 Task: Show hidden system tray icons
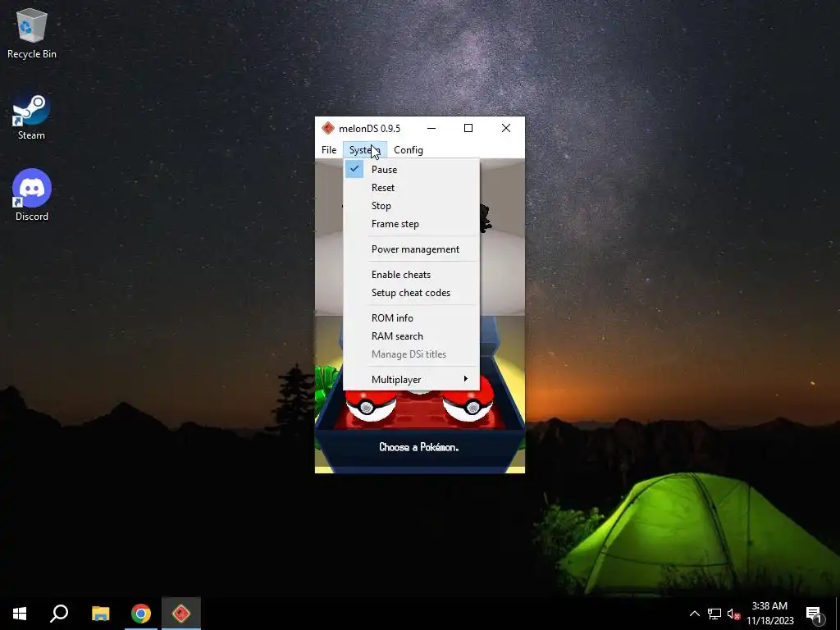(694, 614)
